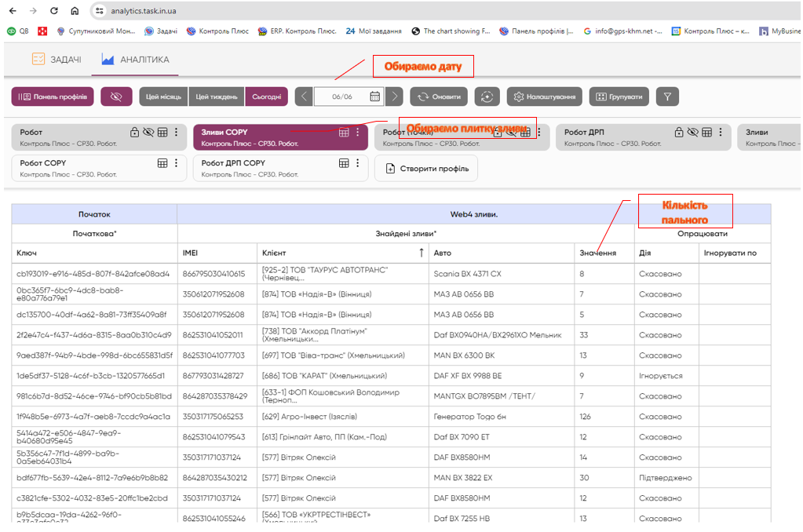Select the Зливи profile tile

(770, 137)
